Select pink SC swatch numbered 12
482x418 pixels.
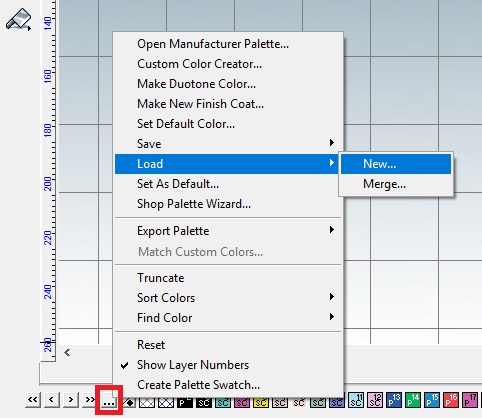pyautogui.click(x=375, y=400)
